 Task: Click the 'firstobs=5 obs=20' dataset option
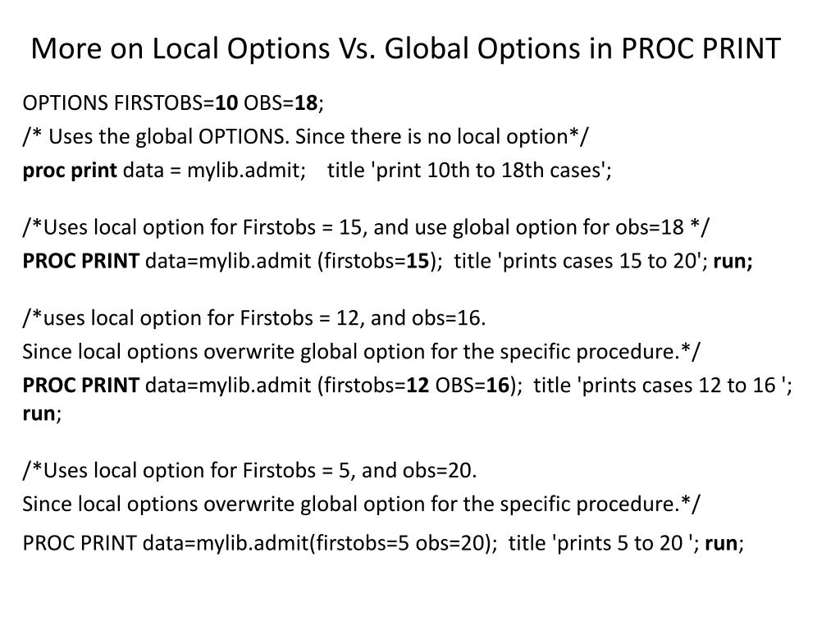tap(401, 543)
